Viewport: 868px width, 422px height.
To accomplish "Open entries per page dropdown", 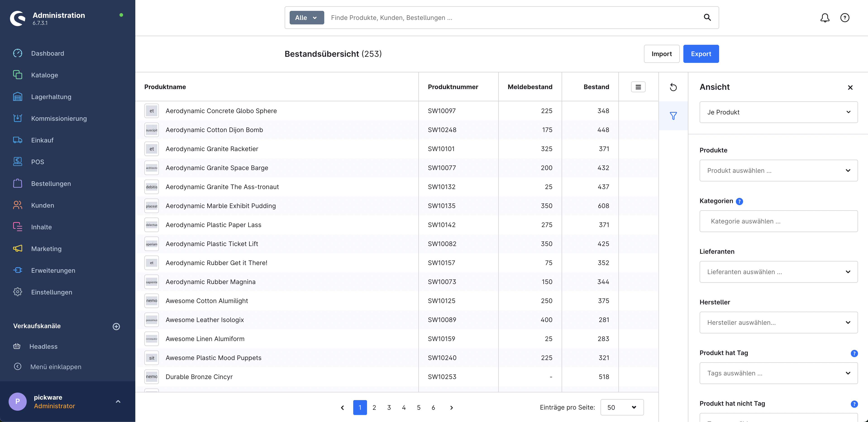I will (x=622, y=407).
